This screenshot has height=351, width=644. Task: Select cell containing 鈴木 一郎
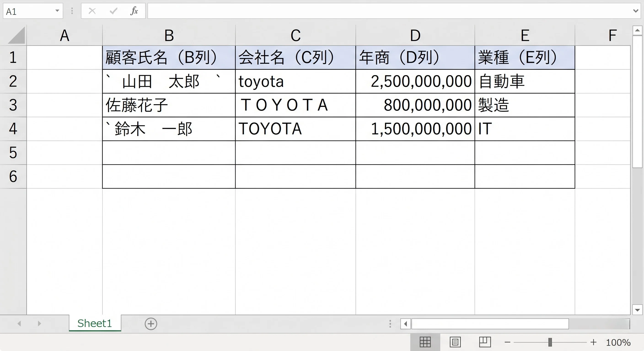pyautogui.click(x=169, y=129)
